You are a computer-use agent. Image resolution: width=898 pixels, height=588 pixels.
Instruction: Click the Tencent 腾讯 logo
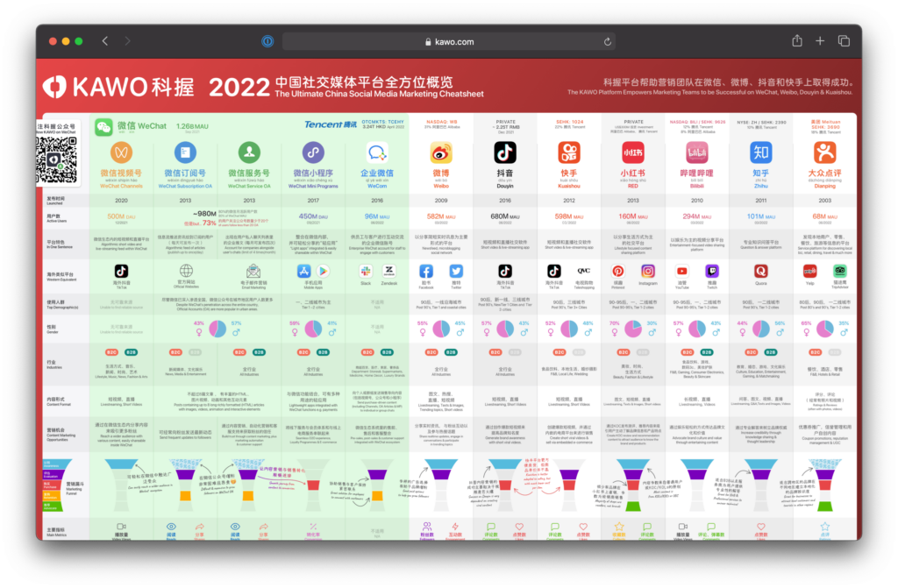click(331, 124)
